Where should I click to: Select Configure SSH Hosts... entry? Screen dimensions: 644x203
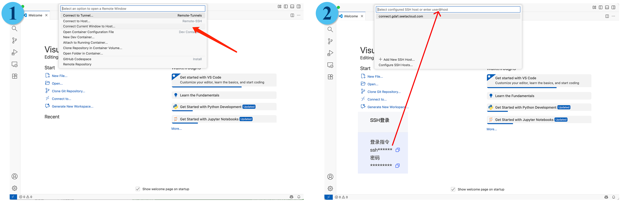tap(395, 65)
